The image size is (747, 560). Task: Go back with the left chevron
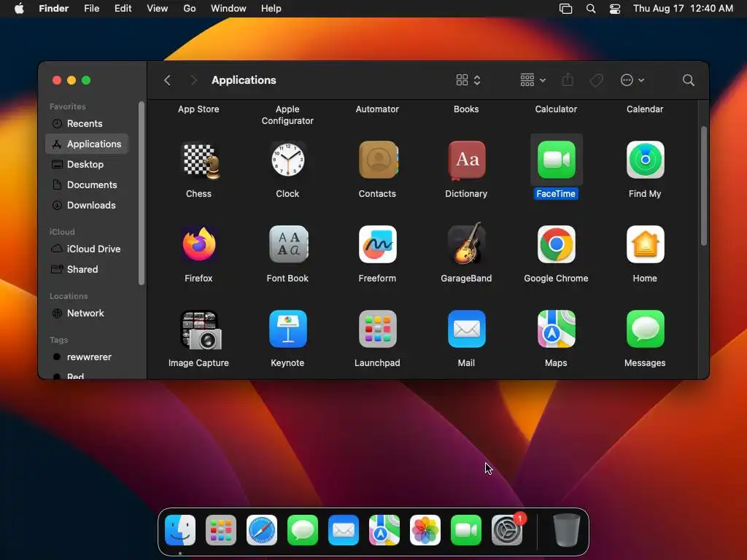[167, 80]
